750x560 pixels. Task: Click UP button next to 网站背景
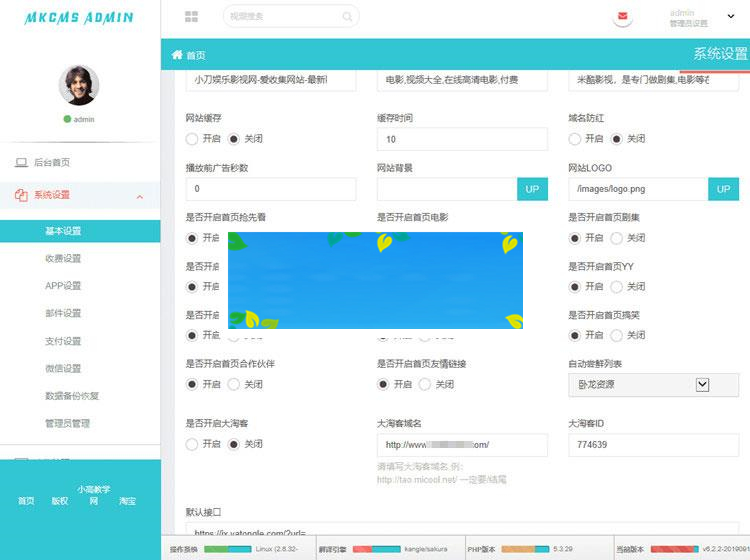[x=532, y=189]
